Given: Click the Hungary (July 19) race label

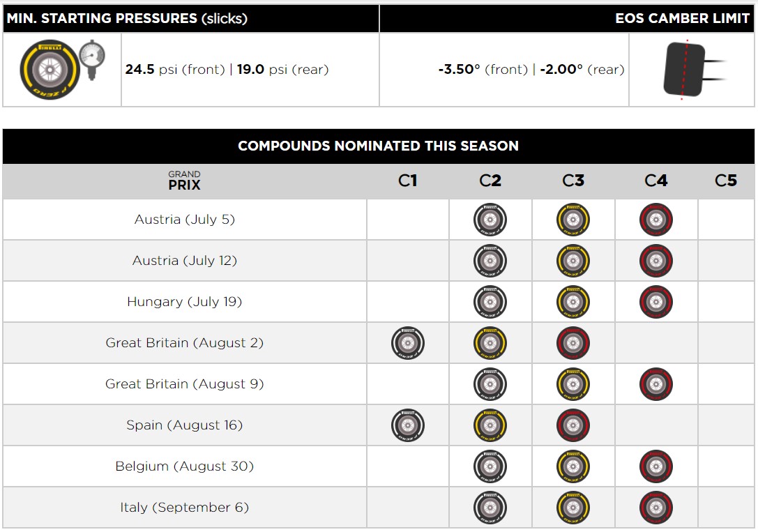Looking at the screenshot, I should [184, 301].
